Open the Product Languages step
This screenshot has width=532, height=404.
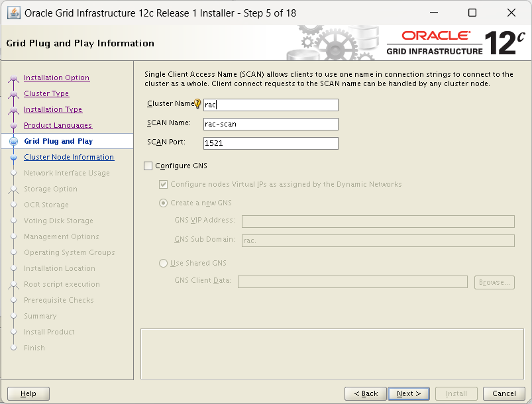pyautogui.click(x=58, y=126)
